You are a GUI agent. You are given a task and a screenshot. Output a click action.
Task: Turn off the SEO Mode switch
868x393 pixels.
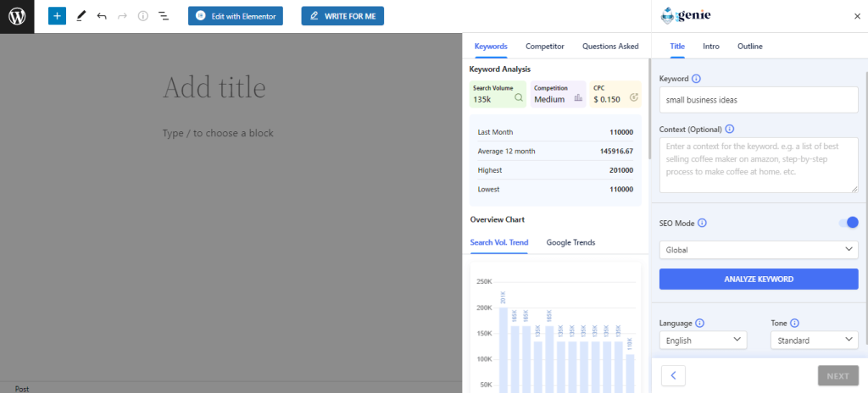pyautogui.click(x=849, y=223)
